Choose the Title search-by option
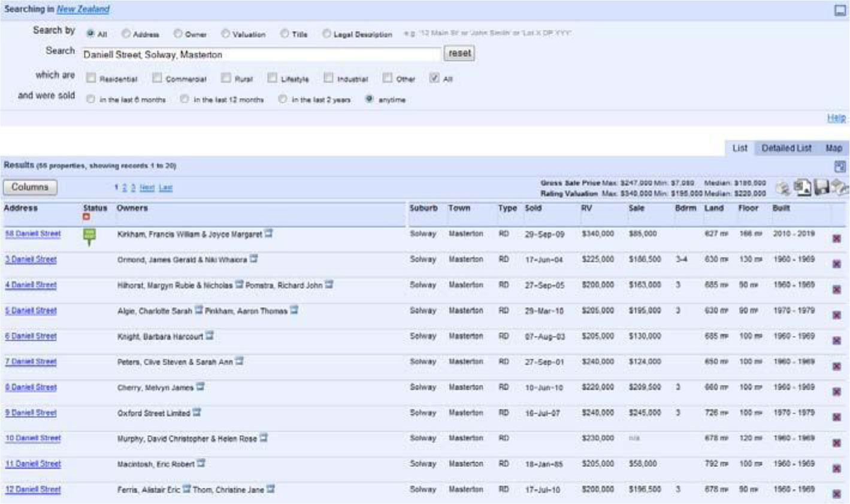The width and height of the screenshot is (850, 504). click(285, 34)
